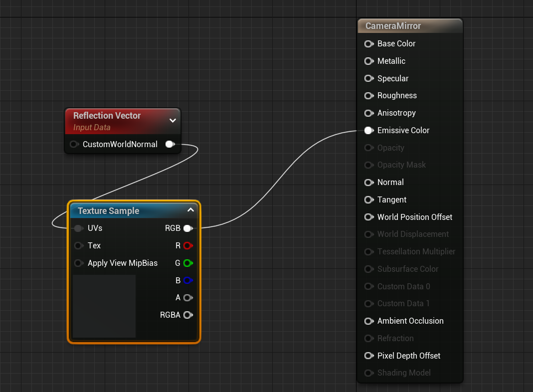Click the Pixel Depth Offset label

tap(408, 356)
